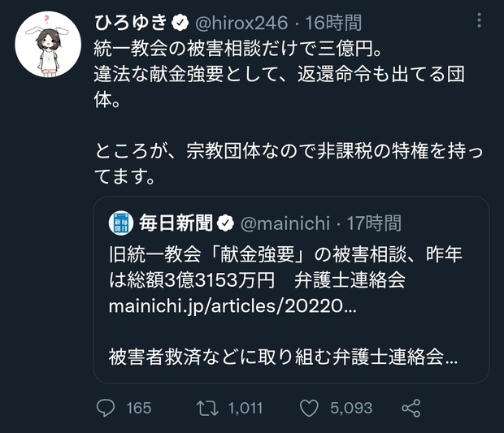The image size is (504, 433).
Task: Click the main tweet text about 統一教会
Action: click(289, 113)
